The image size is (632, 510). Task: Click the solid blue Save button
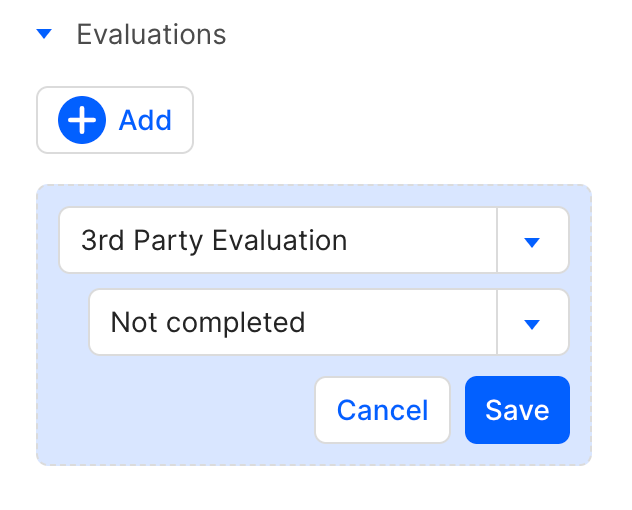517,410
